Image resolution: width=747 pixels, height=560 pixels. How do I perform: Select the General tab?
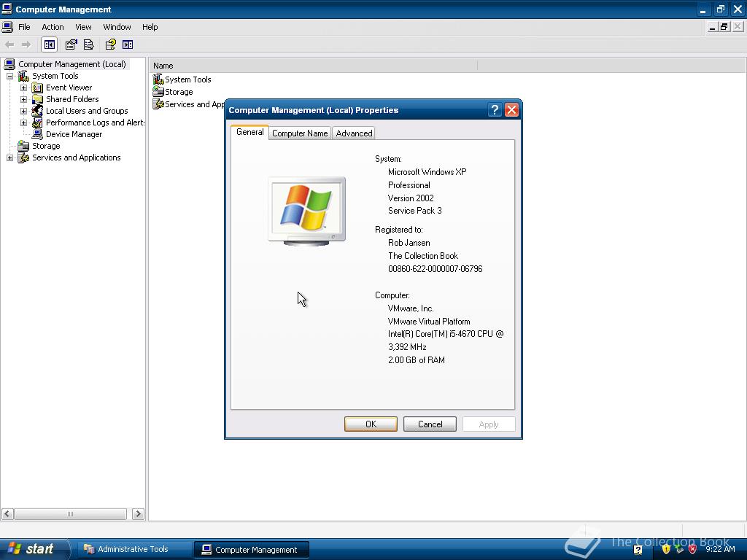249,132
